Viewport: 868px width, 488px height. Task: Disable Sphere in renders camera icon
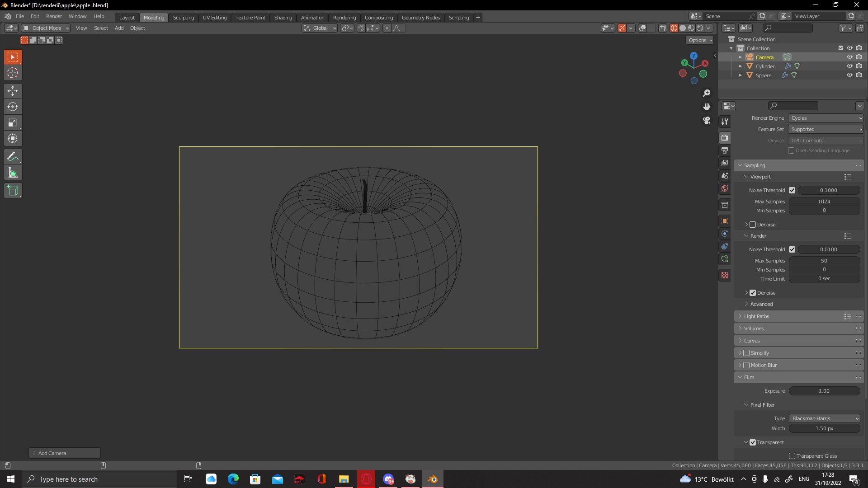[859, 75]
